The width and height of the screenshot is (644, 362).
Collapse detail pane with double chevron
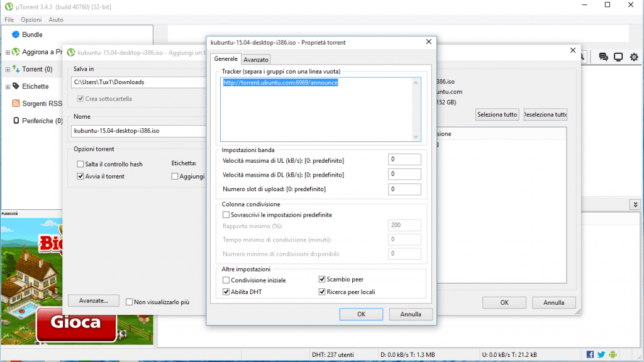click(x=635, y=204)
